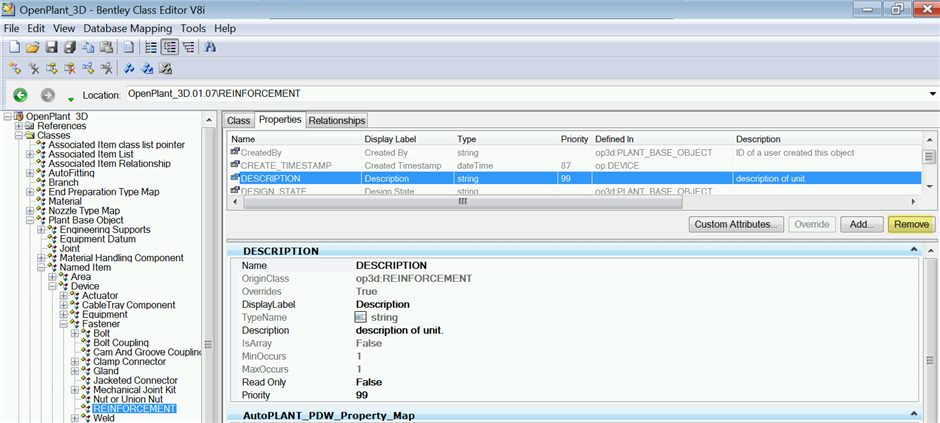The width and height of the screenshot is (940, 423).
Task: Click the Read Only False value
Action: (369, 382)
